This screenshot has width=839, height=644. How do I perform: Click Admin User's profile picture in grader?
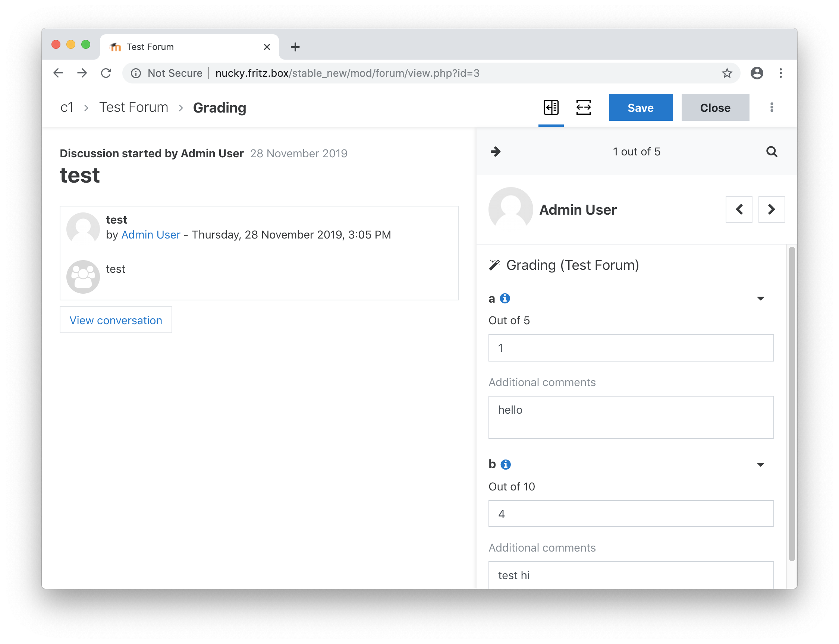click(x=510, y=209)
